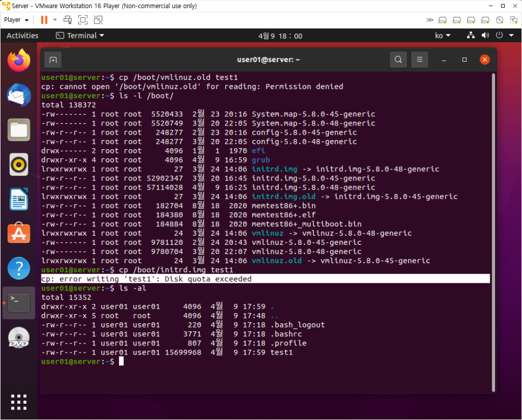522x420 pixels.
Task: Open the Activities overview
Action: 22,36
